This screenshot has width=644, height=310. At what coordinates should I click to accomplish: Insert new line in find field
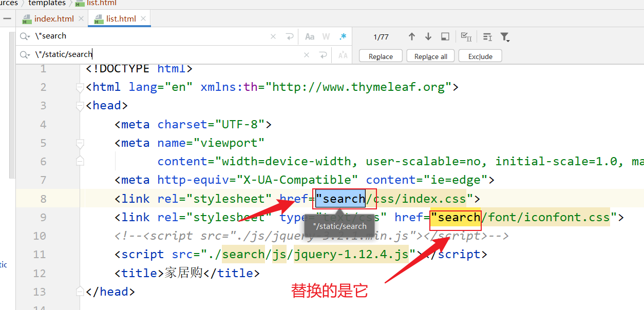click(290, 36)
